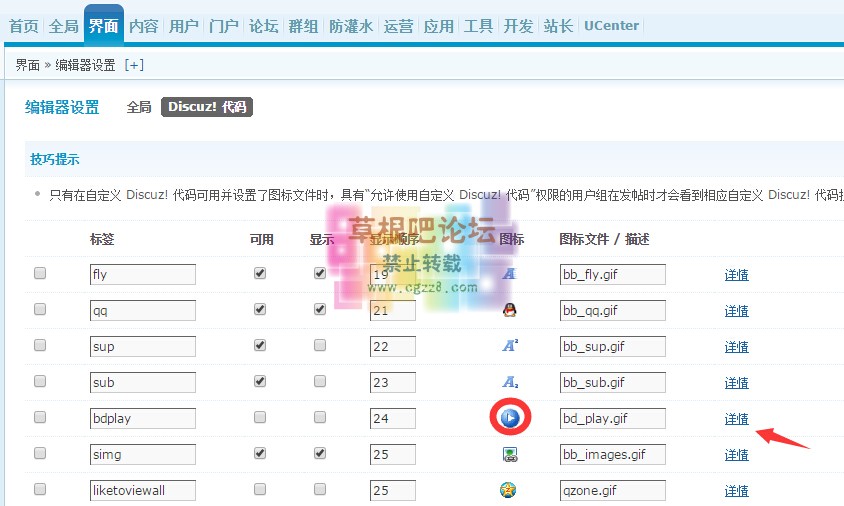The width and height of the screenshot is (844, 506).
Task: Select the bdplay row checkbox
Action: 40,417
